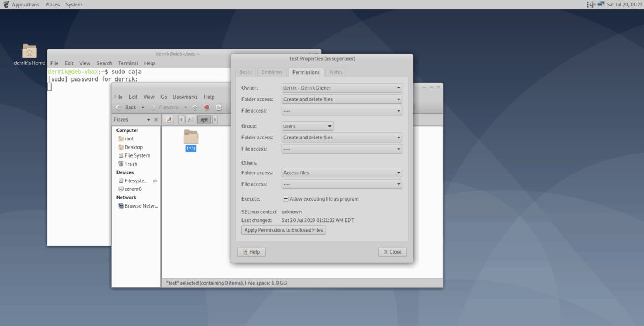Reload the current folder in Caja
The height and width of the screenshot is (326, 644).
(x=218, y=107)
